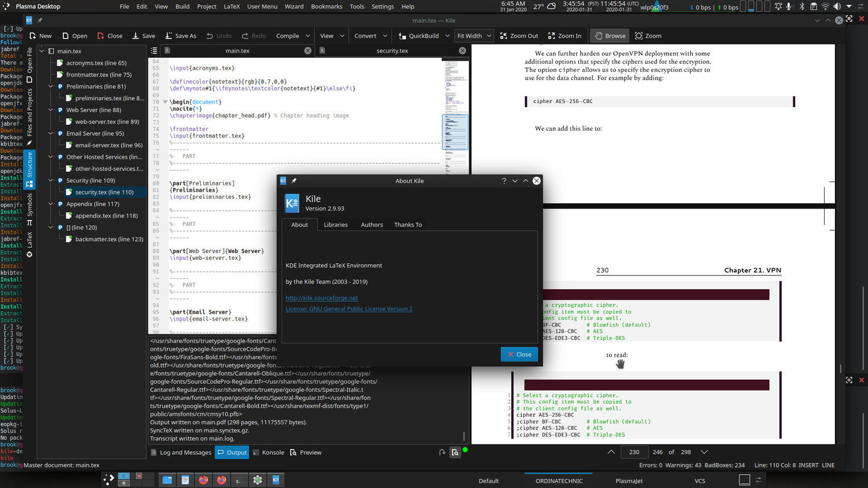Click the Zoom Out preview button
Screen dimensions: 868x488
pyautogui.click(x=519, y=36)
